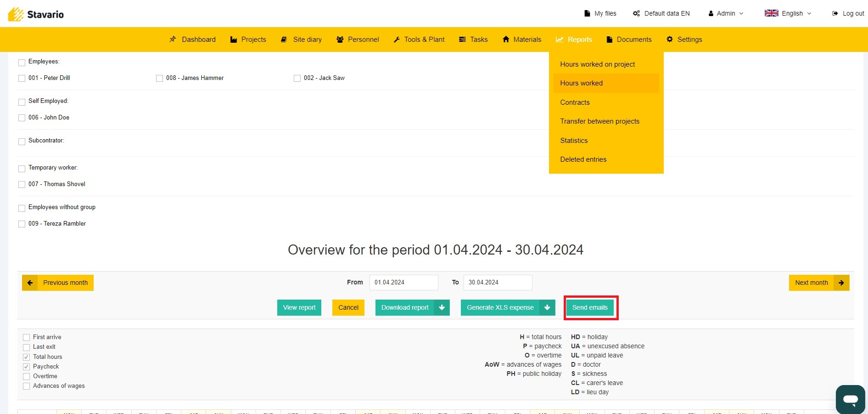Open the chat widget bubble
Viewport: 868px width, 414px height.
pyautogui.click(x=851, y=399)
